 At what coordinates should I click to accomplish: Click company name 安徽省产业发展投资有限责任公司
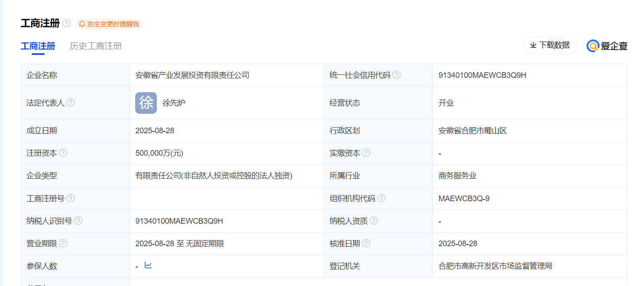[x=192, y=75]
